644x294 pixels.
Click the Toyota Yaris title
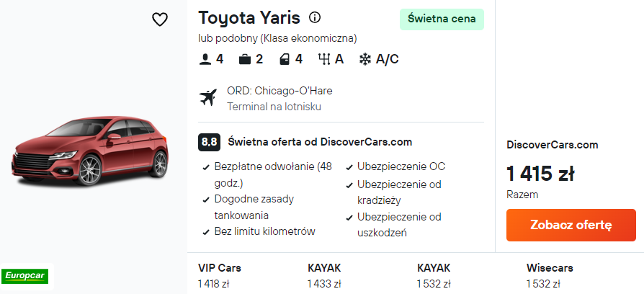click(249, 18)
